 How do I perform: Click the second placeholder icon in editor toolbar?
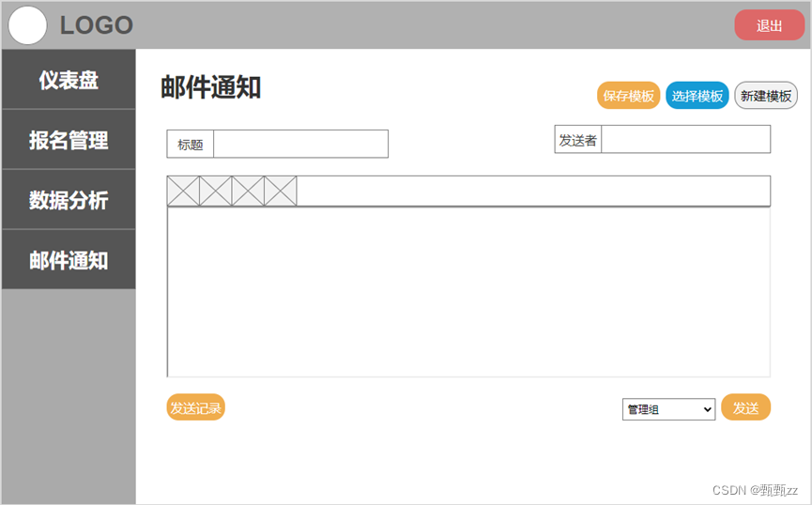(x=215, y=191)
